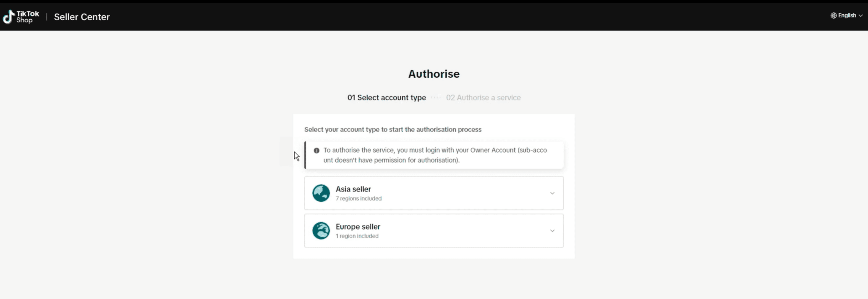Click the Europe seller globe icon
The height and width of the screenshot is (299, 868).
pyautogui.click(x=321, y=230)
